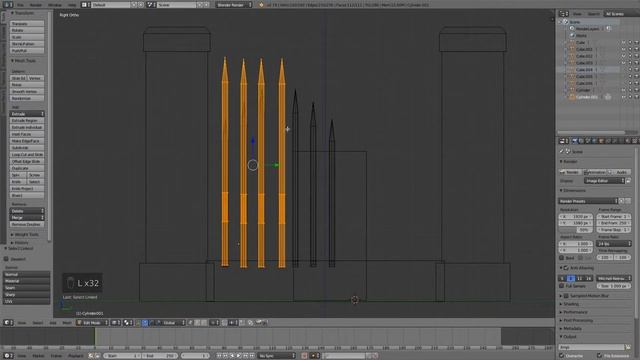Image resolution: width=640 pixels, height=360 pixels.
Task: Click the Audio render button
Action: (x=619, y=172)
